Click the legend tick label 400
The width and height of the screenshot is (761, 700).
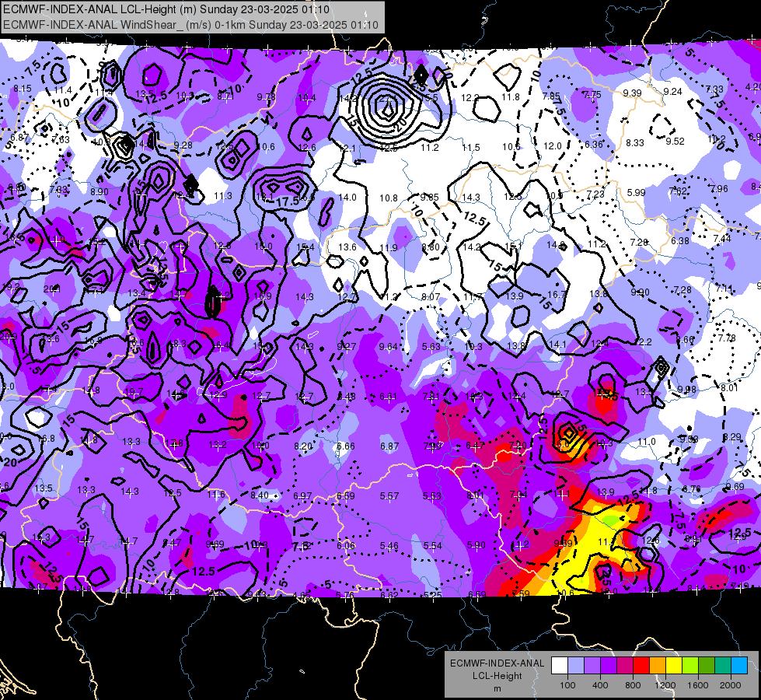600,685
